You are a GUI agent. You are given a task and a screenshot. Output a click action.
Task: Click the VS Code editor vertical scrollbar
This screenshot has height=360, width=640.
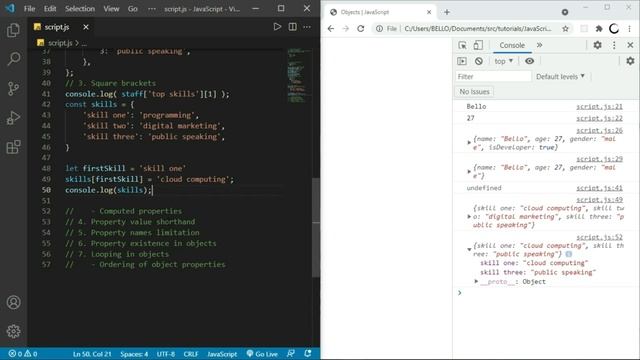point(316,227)
